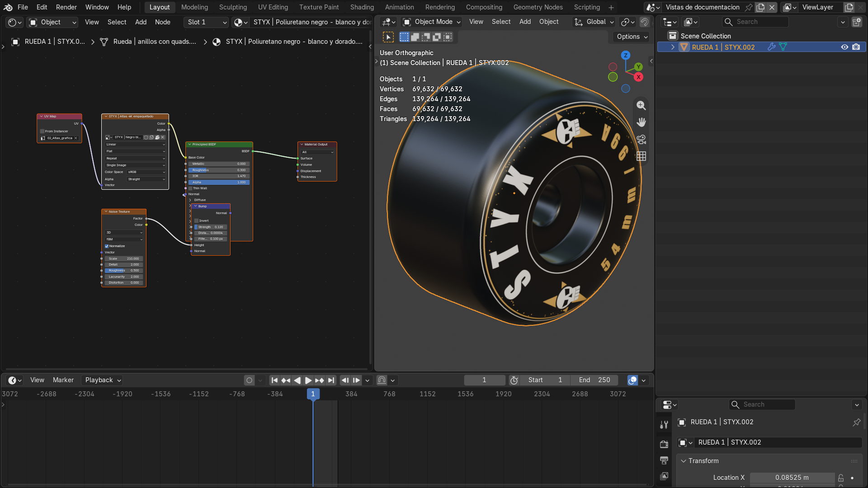
Task: Toggle Invert checkbox in Bump node
Action: click(x=197, y=221)
